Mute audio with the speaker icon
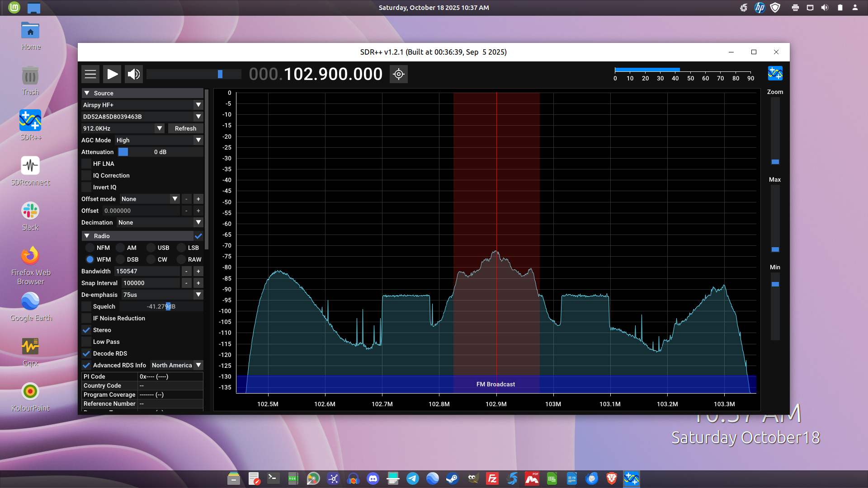Image resolution: width=868 pixels, height=488 pixels. coord(134,74)
